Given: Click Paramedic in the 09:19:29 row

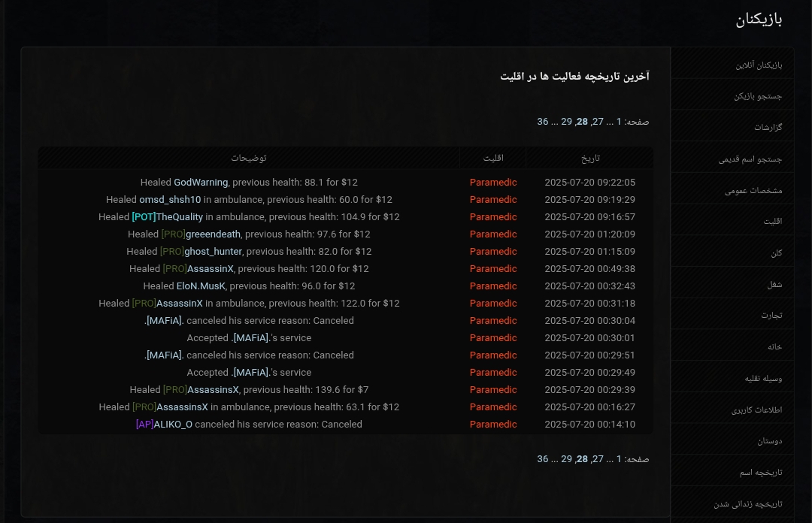Looking at the screenshot, I should click(493, 200).
